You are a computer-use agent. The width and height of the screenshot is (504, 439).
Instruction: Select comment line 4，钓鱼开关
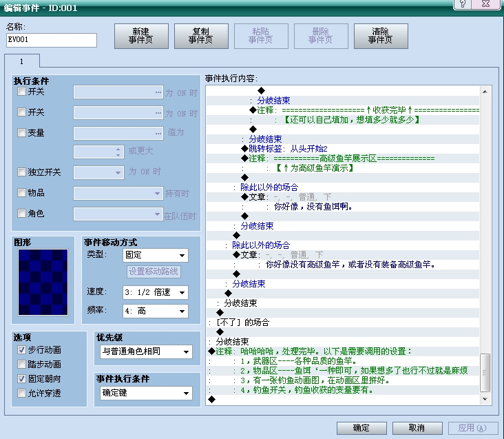pyautogui.click(x=343, y=390)
